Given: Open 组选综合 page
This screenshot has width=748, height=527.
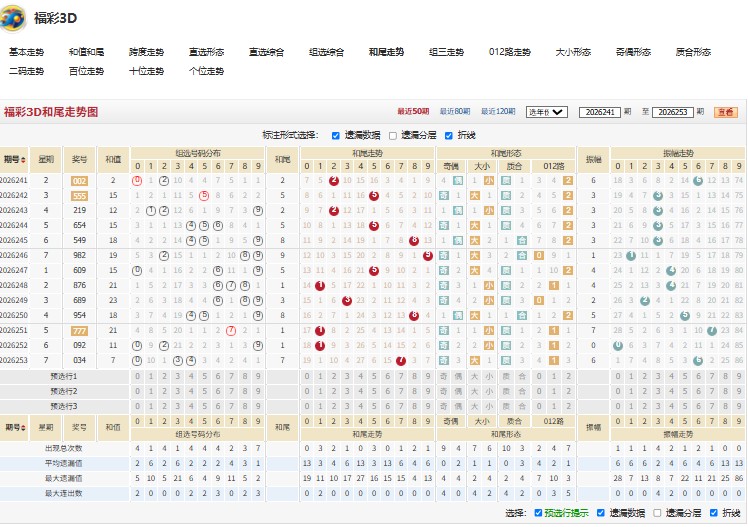Looking at the screenshot, I should tap(327, 52).
